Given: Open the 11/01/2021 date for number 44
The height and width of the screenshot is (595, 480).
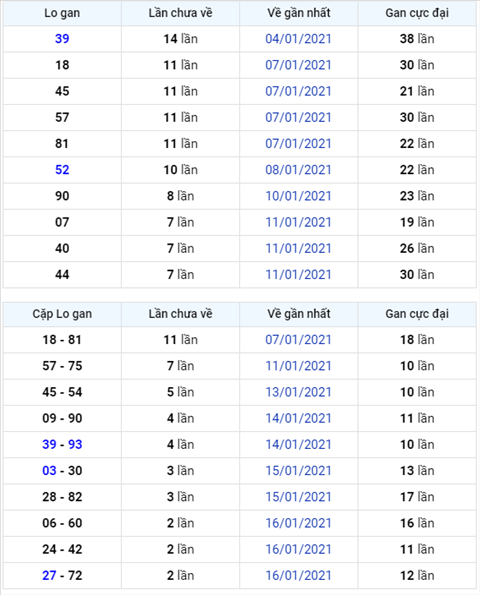Looking at the screenshot, I should click(298, 274).
